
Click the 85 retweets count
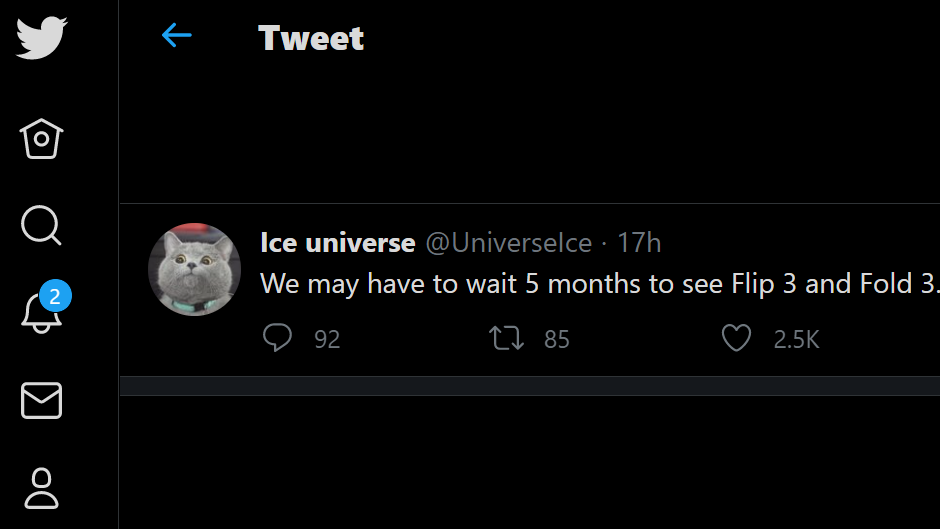point(557,340)
